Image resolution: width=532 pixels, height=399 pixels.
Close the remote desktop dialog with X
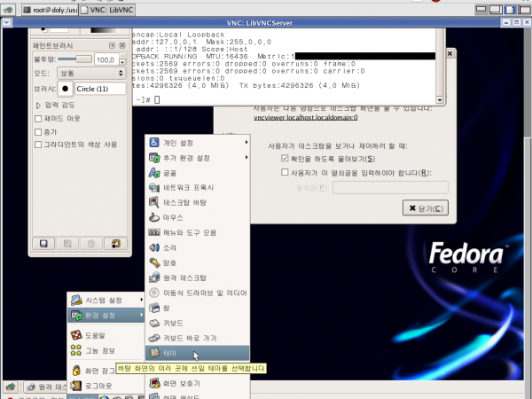pos(450,53)
